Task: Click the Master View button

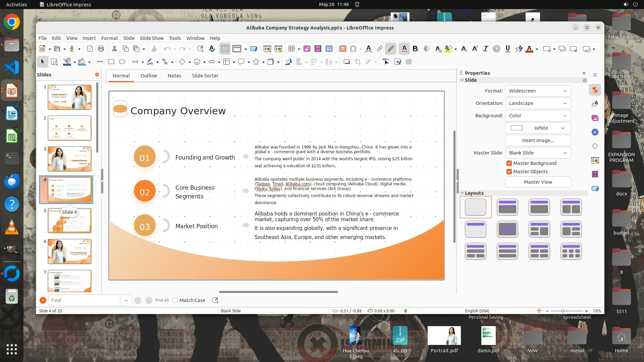Action: click(x=538, y=182)
